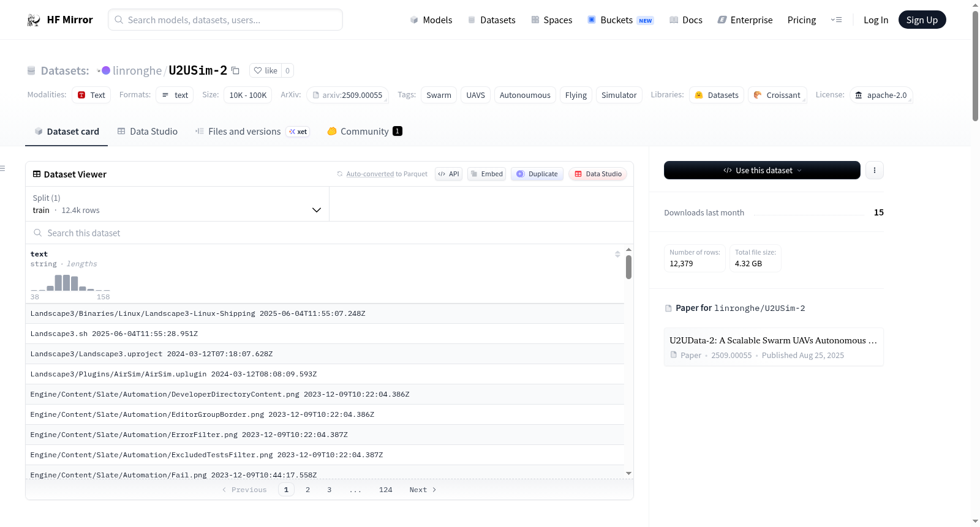Copy dataset name with copy icon
Viewport: 980px width, 527px height.
coord(235,70)
